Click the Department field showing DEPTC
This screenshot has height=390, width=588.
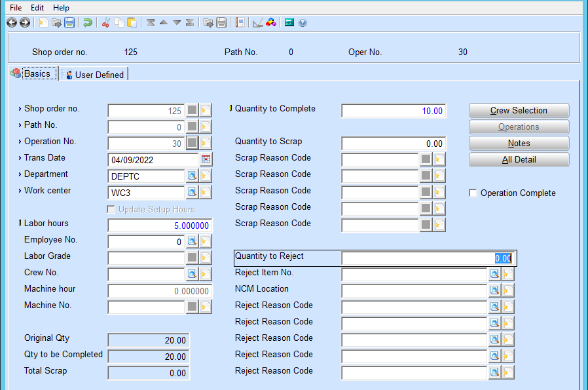146,176
